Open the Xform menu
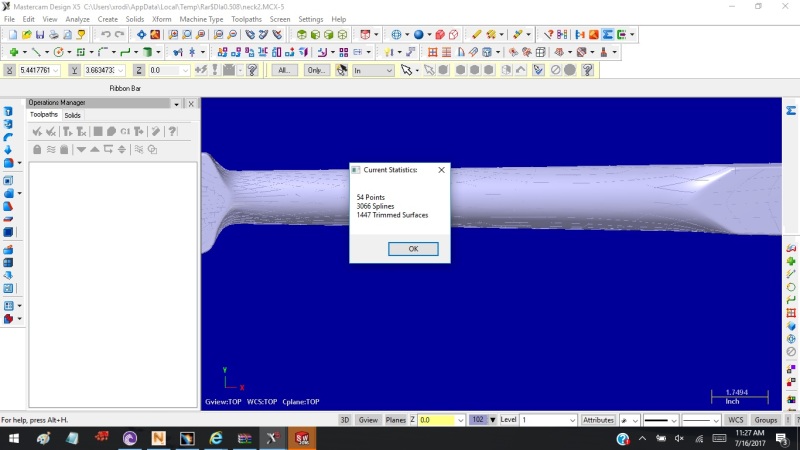 pos(161,19)
